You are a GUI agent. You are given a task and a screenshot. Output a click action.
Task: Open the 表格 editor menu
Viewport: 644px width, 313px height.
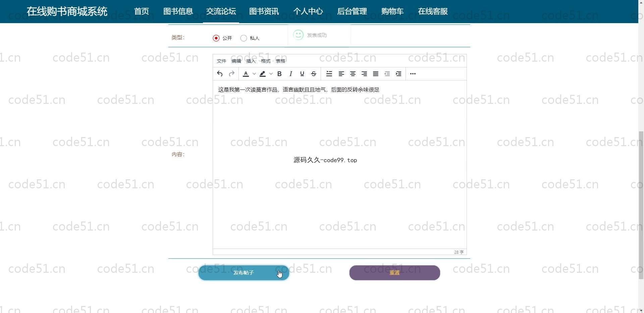click(280, 61)
